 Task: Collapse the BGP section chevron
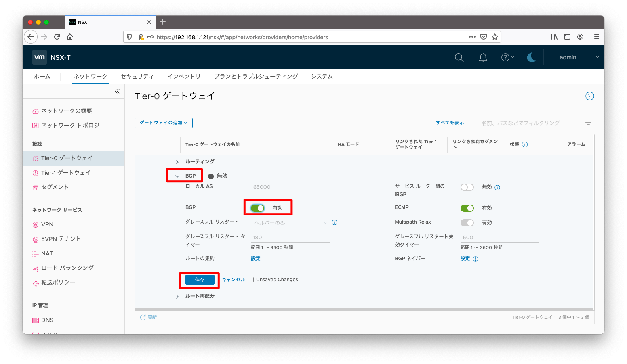[177, 176]
